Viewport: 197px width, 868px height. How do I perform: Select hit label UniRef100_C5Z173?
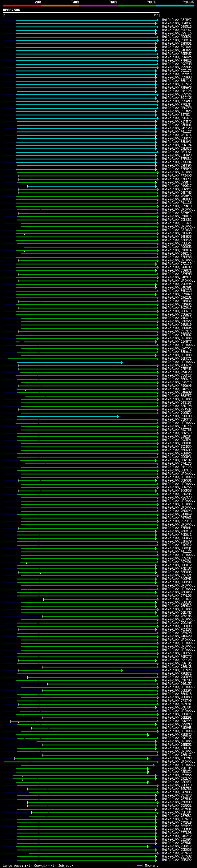pos(177,71)
